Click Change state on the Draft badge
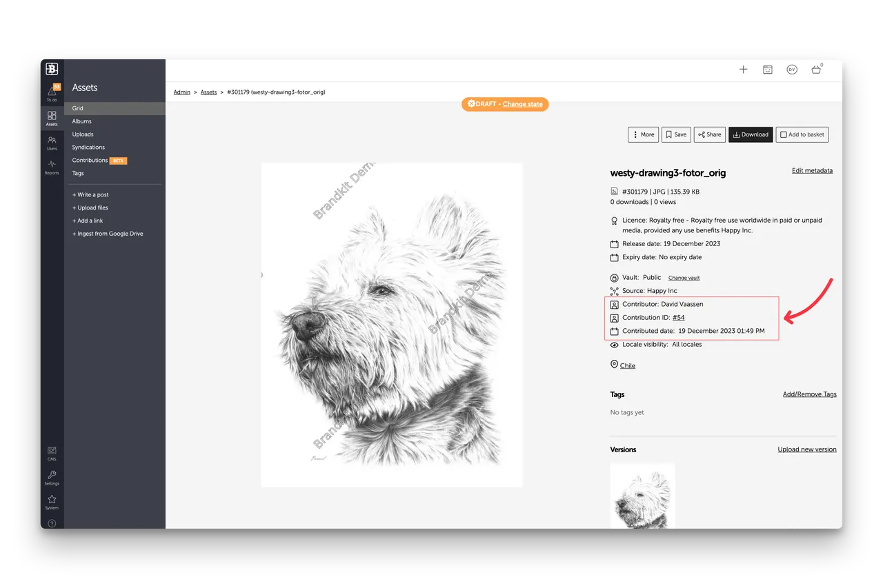This screenshot has height=588, width=883. coord(522,104)
